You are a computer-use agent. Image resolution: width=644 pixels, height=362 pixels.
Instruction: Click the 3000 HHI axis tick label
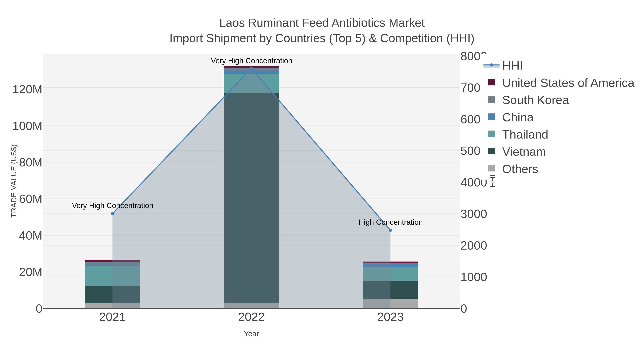pyautogui.click(x=474, y=214)
